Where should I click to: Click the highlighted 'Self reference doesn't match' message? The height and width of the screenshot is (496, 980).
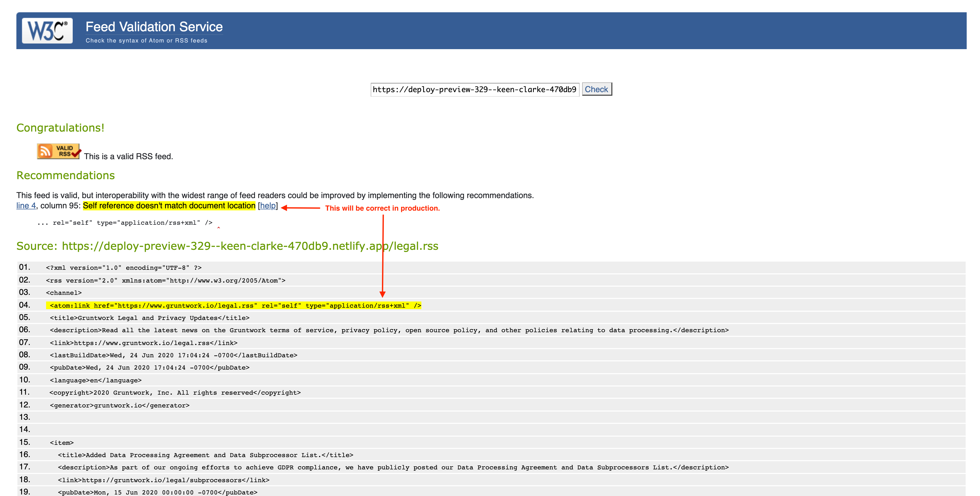click(169, 206)
